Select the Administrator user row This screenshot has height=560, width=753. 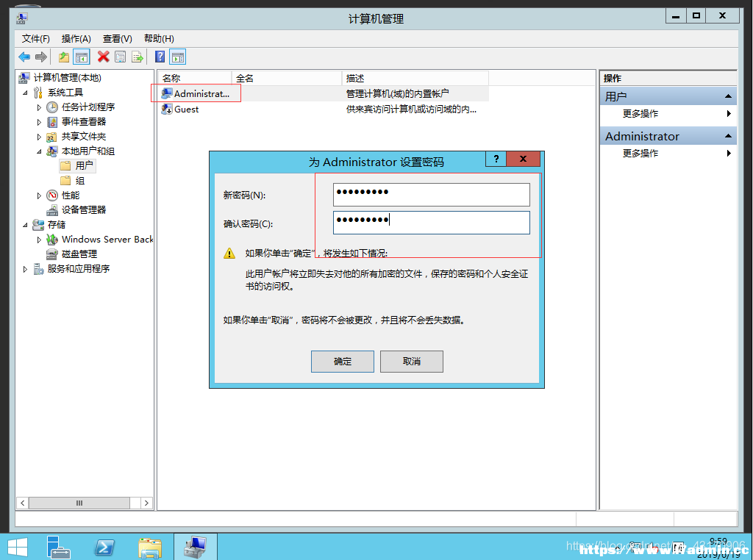[324, 93]
